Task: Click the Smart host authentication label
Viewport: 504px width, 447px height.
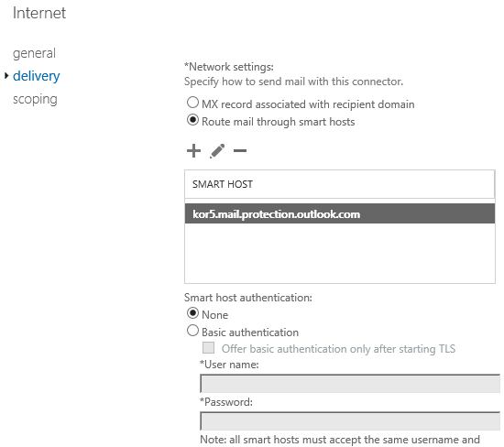Action: tap(247, 298)
